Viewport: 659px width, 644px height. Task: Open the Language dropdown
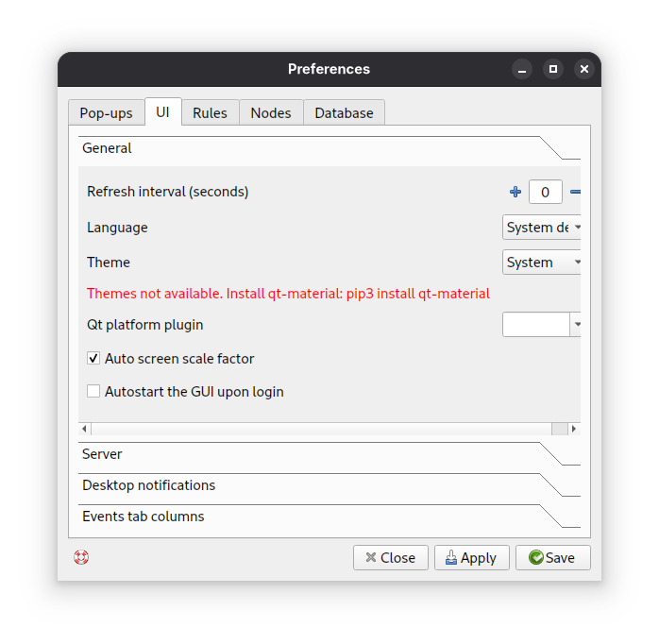pos(541,227)
